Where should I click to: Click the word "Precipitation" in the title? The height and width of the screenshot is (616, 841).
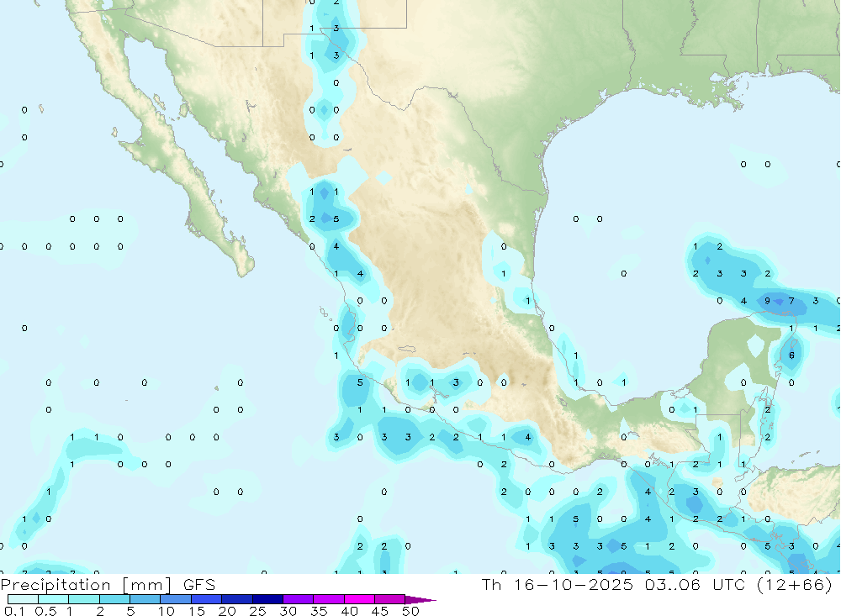(x=56, y=585)
